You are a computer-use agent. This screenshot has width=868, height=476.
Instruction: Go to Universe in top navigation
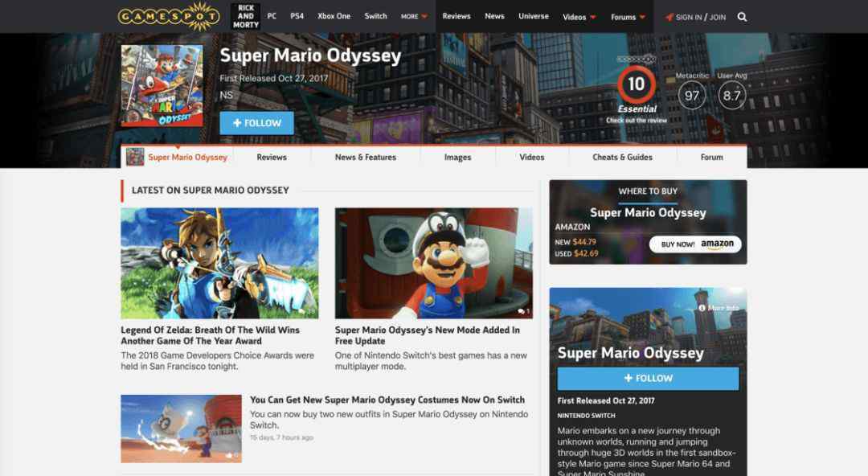533,16
